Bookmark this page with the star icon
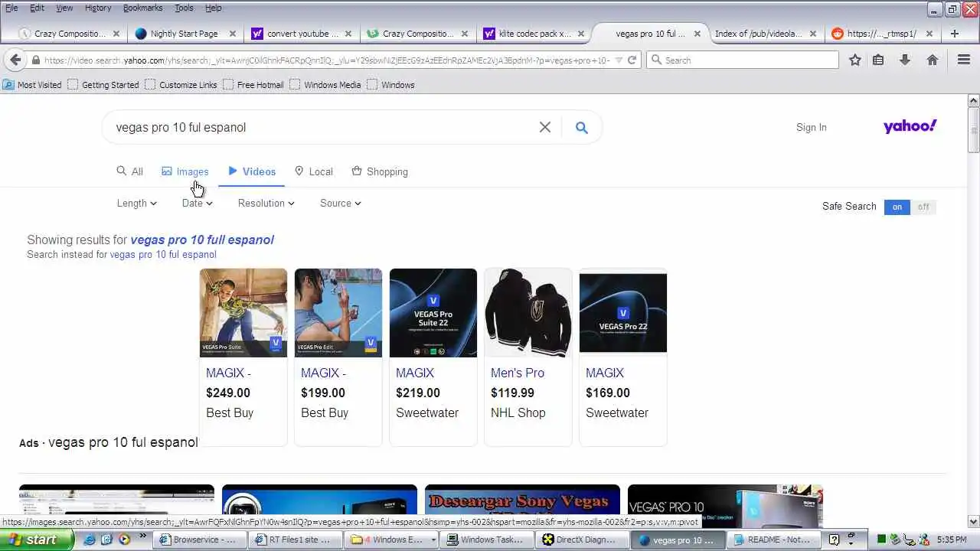 [855, 60]
